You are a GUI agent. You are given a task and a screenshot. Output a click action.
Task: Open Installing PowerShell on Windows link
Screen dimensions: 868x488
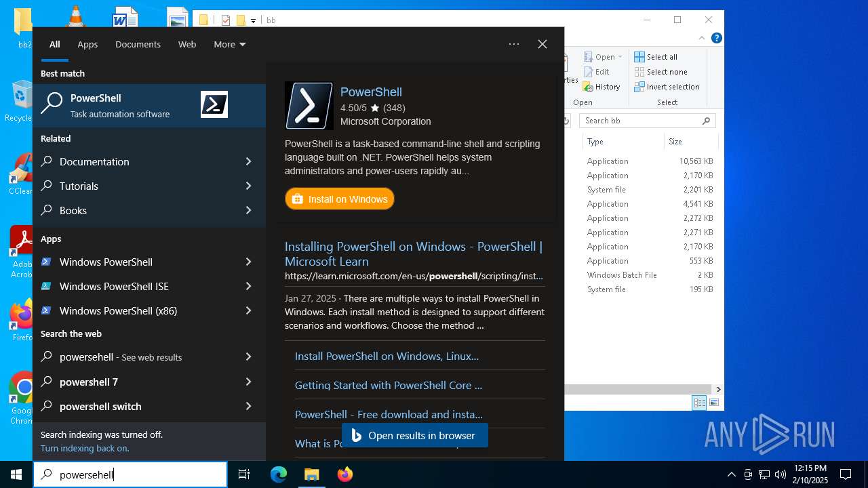coord(414,253)
